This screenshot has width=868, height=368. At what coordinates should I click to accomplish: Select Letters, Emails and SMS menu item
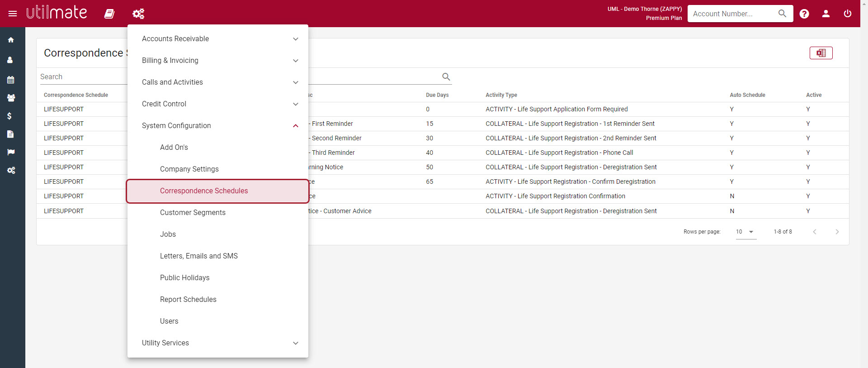click(199, 256)
